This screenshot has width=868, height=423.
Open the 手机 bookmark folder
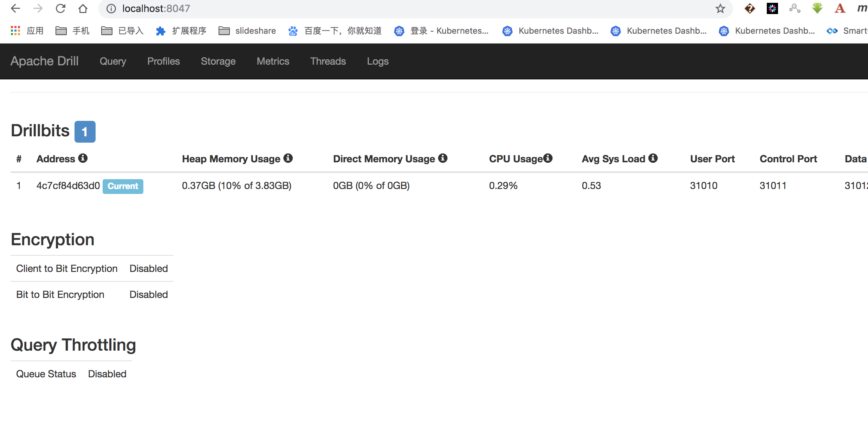click(x=72, y=31)
